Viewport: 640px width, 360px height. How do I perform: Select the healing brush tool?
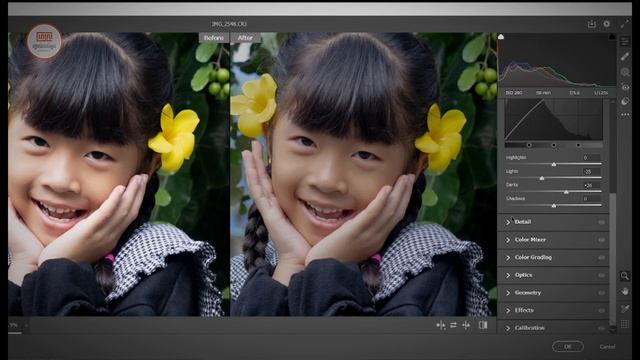(x=625, y=56)
